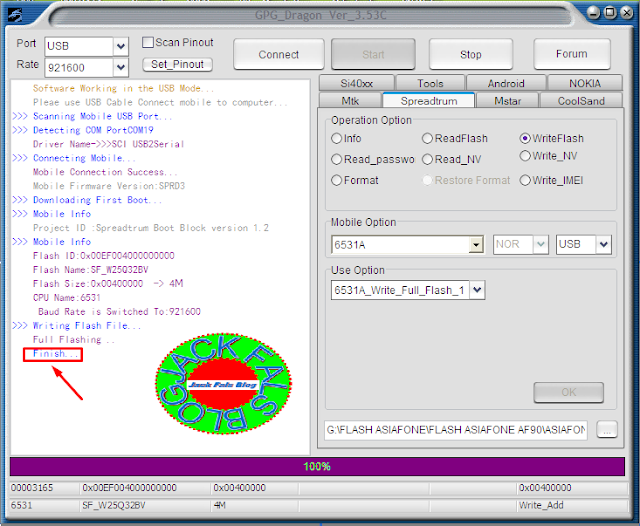Switch to the Android tab
Screen dimensions: 640x526
(506, 83)
